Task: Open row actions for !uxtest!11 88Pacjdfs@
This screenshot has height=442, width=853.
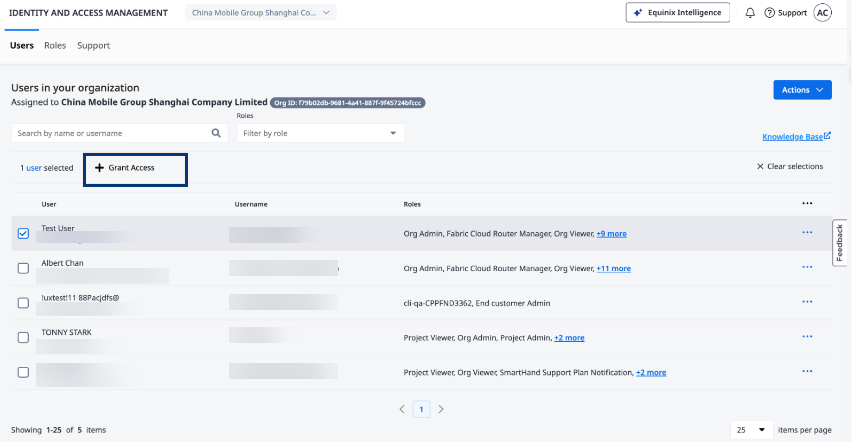Action: click(807, 302)
